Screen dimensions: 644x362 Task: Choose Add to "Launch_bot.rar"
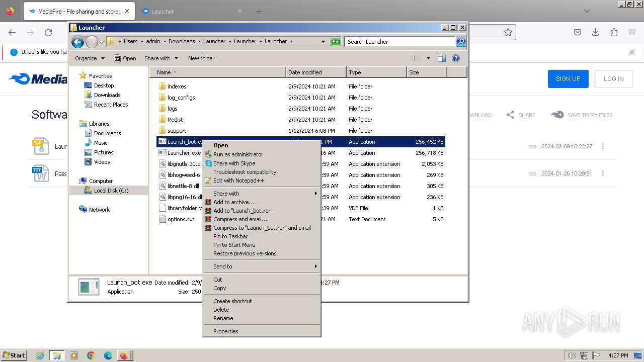262,211
